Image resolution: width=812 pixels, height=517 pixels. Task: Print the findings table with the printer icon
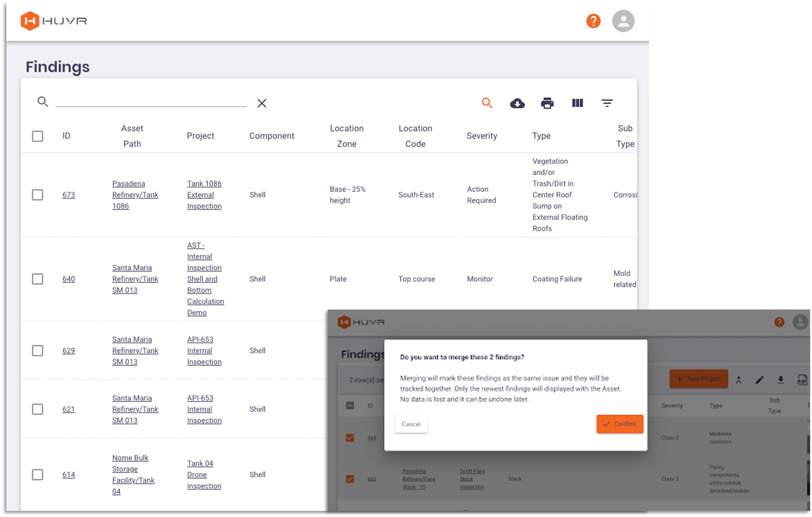547,103
